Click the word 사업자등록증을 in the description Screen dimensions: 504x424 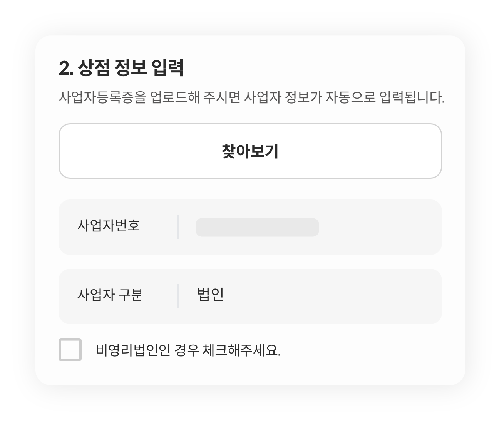pos(102,97)
